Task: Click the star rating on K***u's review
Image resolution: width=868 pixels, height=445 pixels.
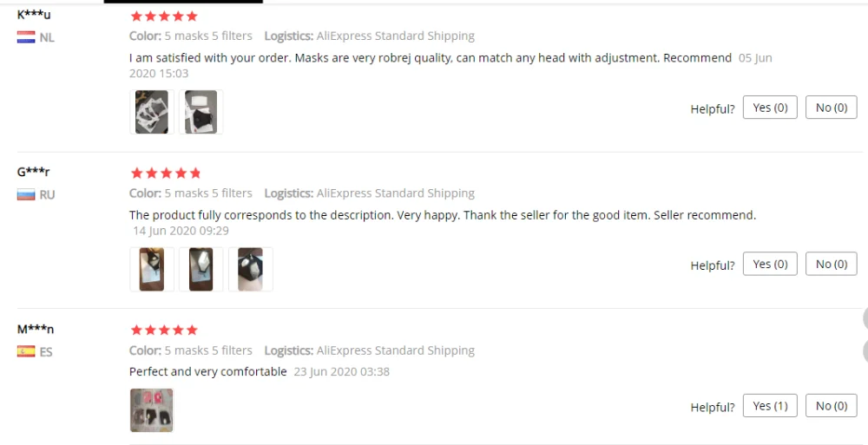Action: (x=164, y=16)
